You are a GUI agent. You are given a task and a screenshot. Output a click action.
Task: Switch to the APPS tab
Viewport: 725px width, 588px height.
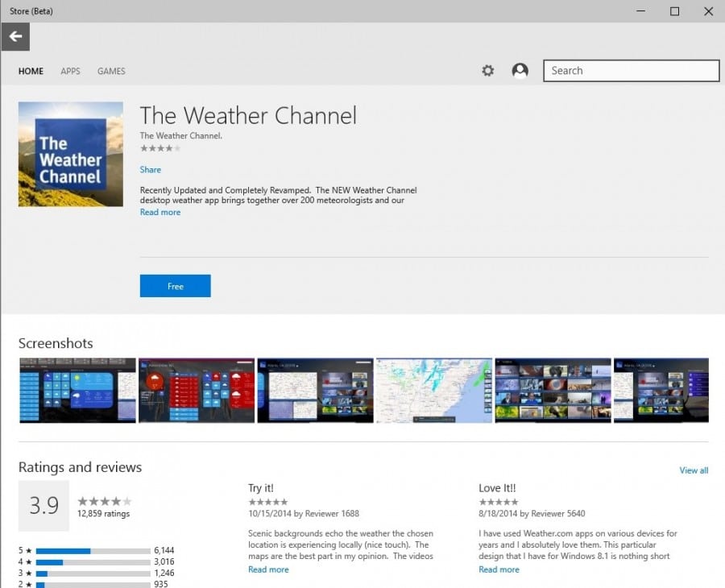[x=70, y=71]
